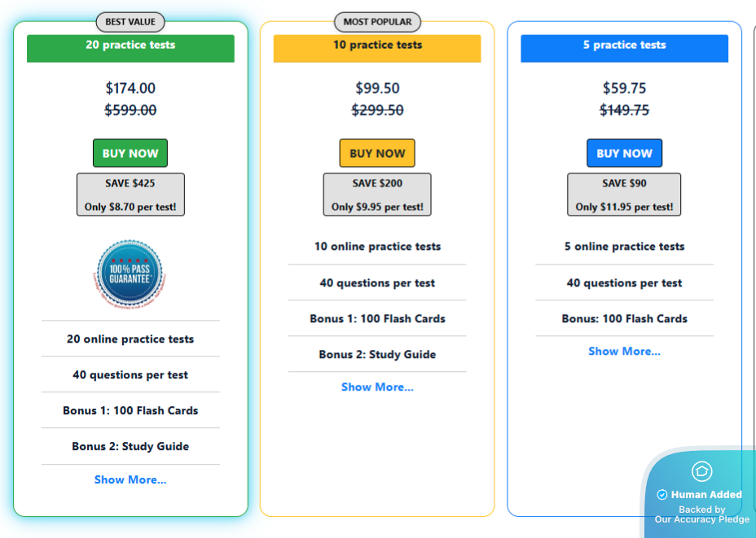Click the SAVE $90 savings box
756x538 pixels.
624,195
